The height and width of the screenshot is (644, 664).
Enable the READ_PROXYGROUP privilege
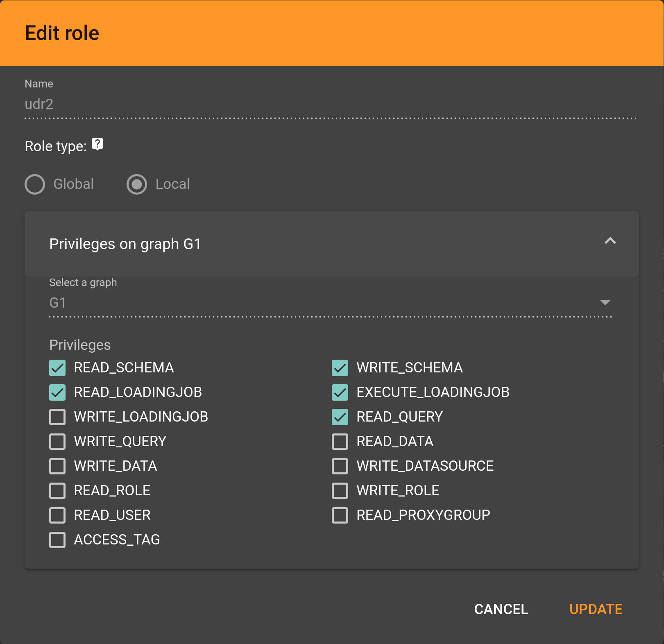point(340,515)
